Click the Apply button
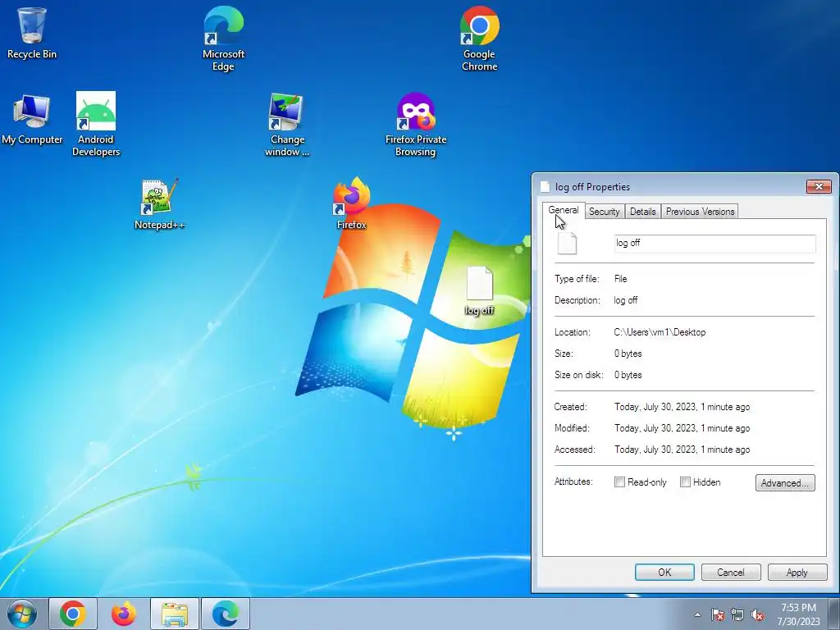Screen dimensions: 840x630 pyautogui.click(x=797, y=572)
